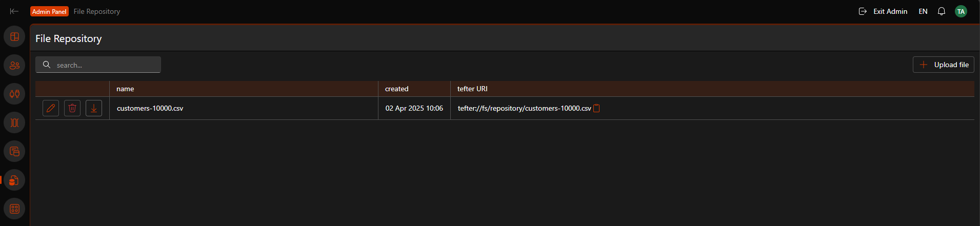Sort by the name column header
Screen dimensions: 980x226
(125, 89)
